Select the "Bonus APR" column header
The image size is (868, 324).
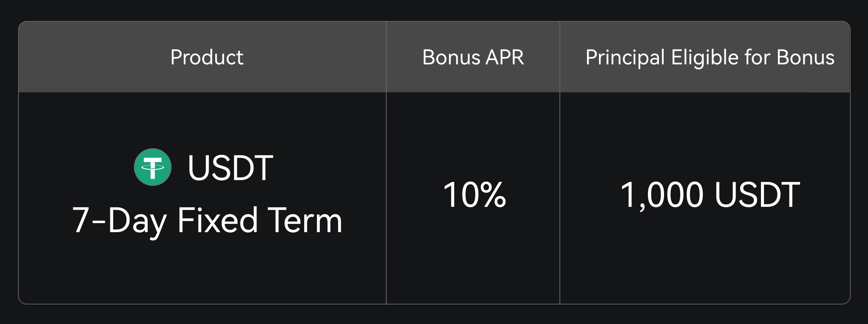tap(473, 57)
